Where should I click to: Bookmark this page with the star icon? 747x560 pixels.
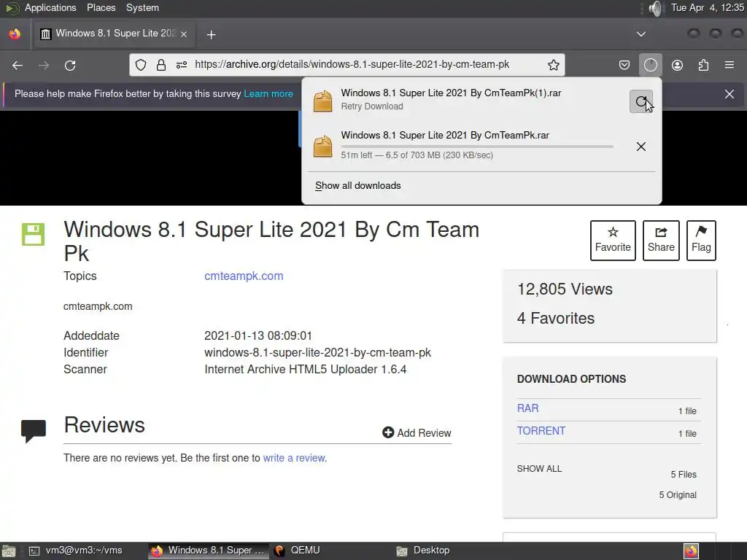click(x=553, y=65)
